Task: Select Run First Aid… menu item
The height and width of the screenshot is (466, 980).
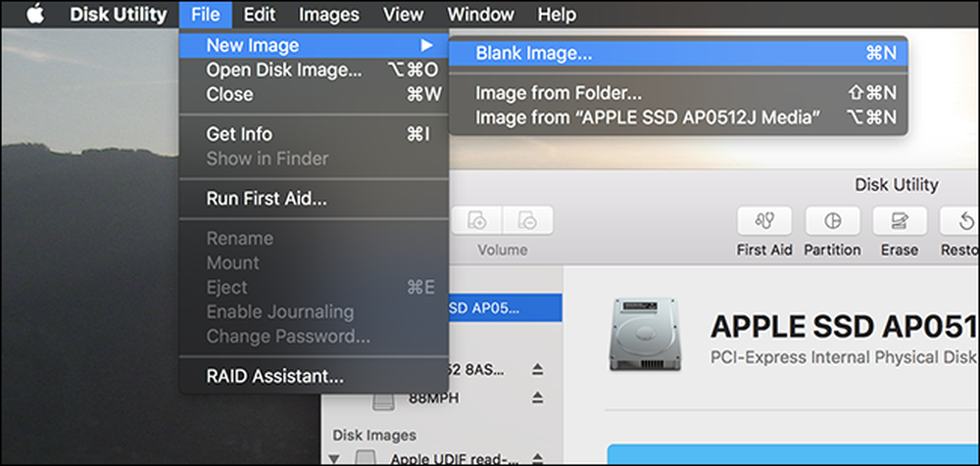Action: 314,200
